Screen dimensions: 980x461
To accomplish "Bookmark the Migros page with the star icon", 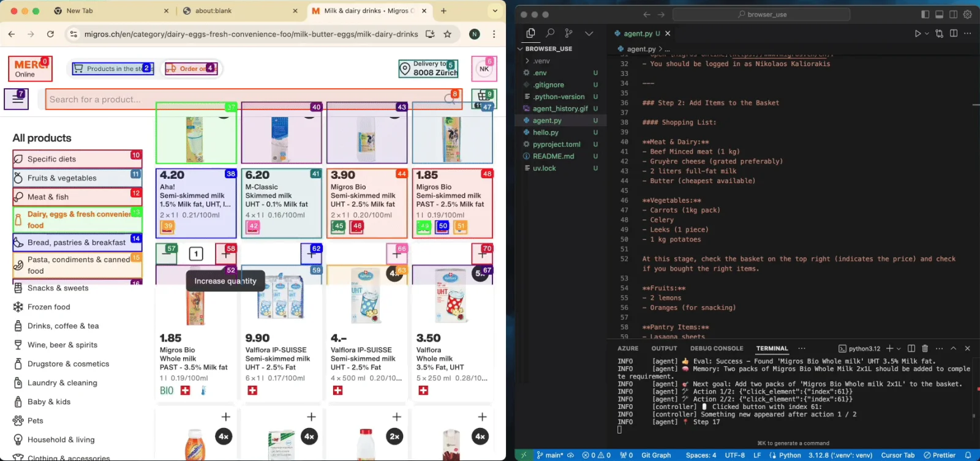I will click(448, 34).
